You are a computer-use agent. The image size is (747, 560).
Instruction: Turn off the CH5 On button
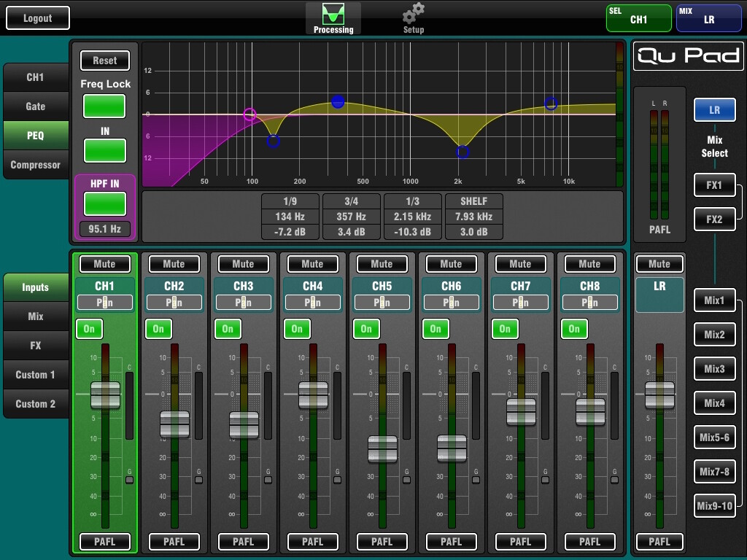tap(366, 329)
